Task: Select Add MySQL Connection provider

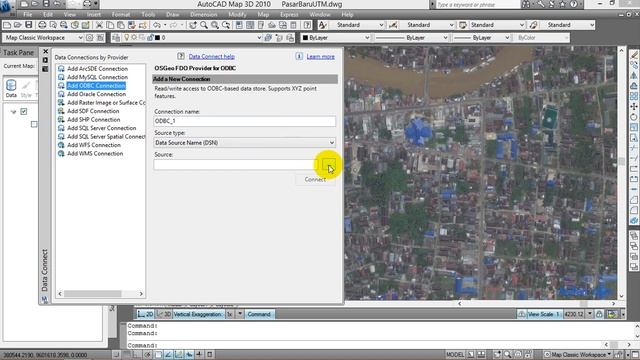Action: (97, 77)
